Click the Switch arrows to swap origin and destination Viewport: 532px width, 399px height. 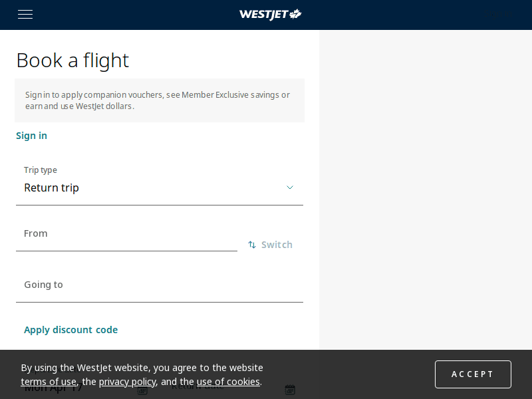251,244
